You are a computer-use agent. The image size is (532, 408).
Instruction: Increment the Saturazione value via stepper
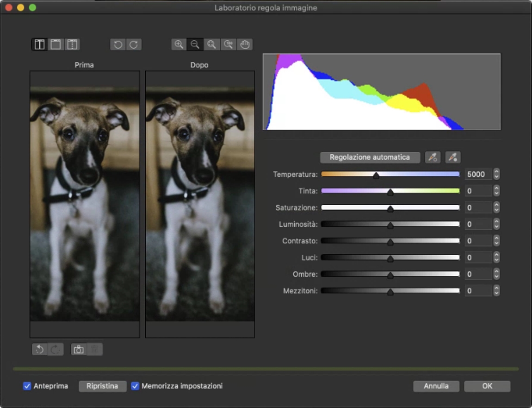click(x=496, y=205)
